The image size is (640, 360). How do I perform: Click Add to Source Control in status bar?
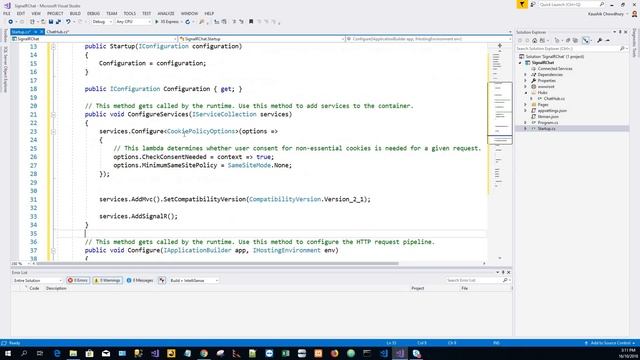tap(610, 343)
